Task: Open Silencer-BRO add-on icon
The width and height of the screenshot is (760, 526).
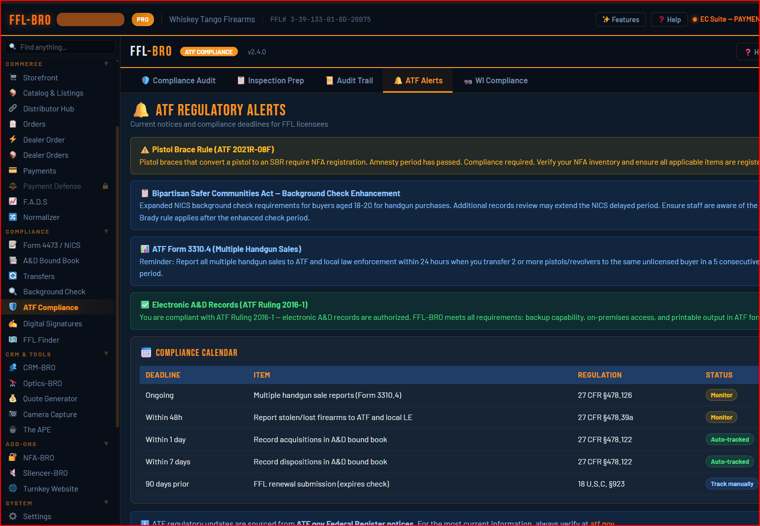Action: coord(13,473)
